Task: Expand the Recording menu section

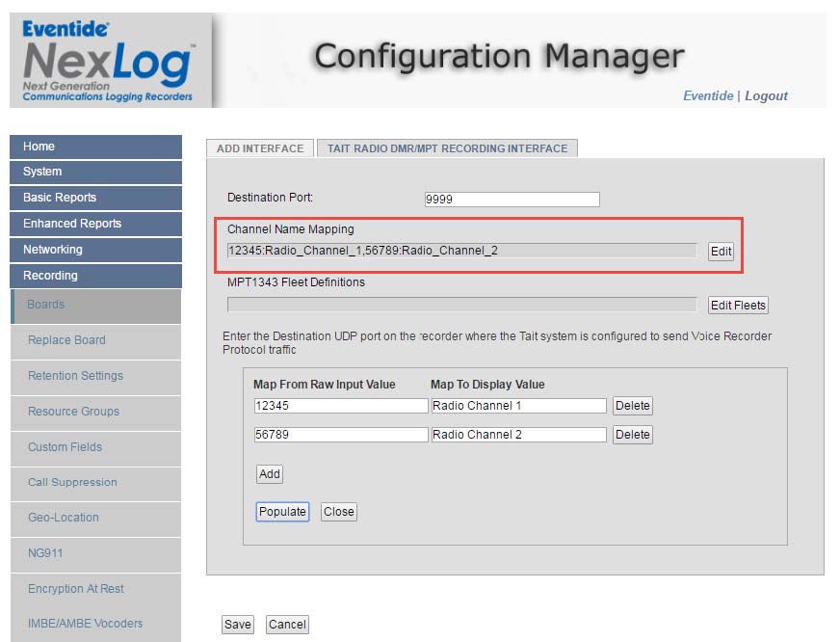Action: (x=95, y=276)
